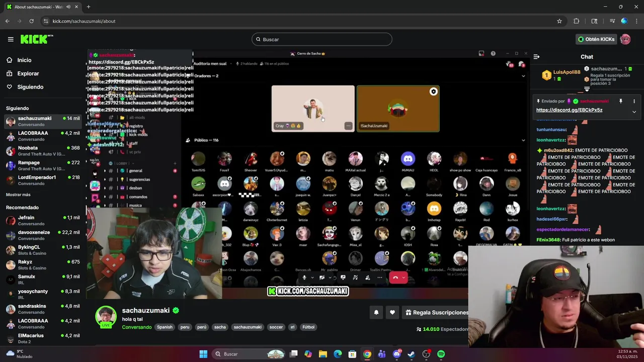The image size is (644, 362).
Task: Click the sachauzumaki live avatar
Action: pos(106,317)
